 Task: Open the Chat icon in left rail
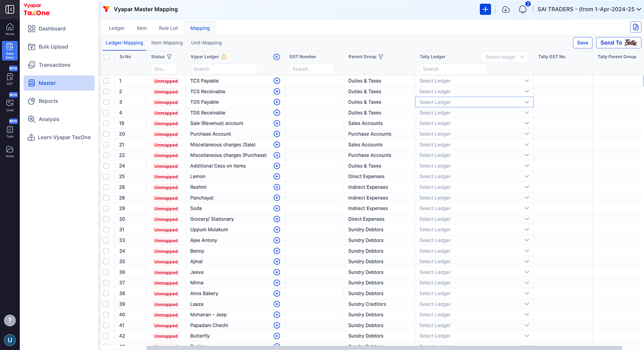coord(10,105)
